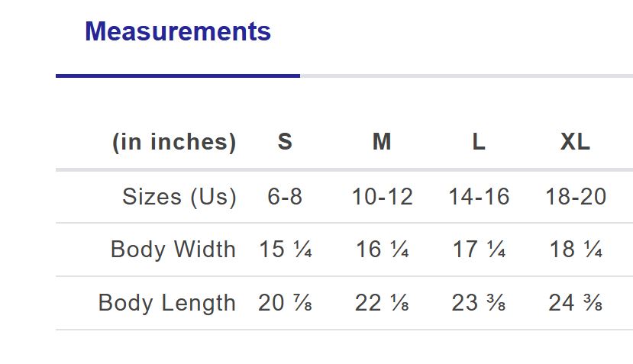Select the 18-20 US size cell
Screen dimensions: 633x364
point(576,197)
